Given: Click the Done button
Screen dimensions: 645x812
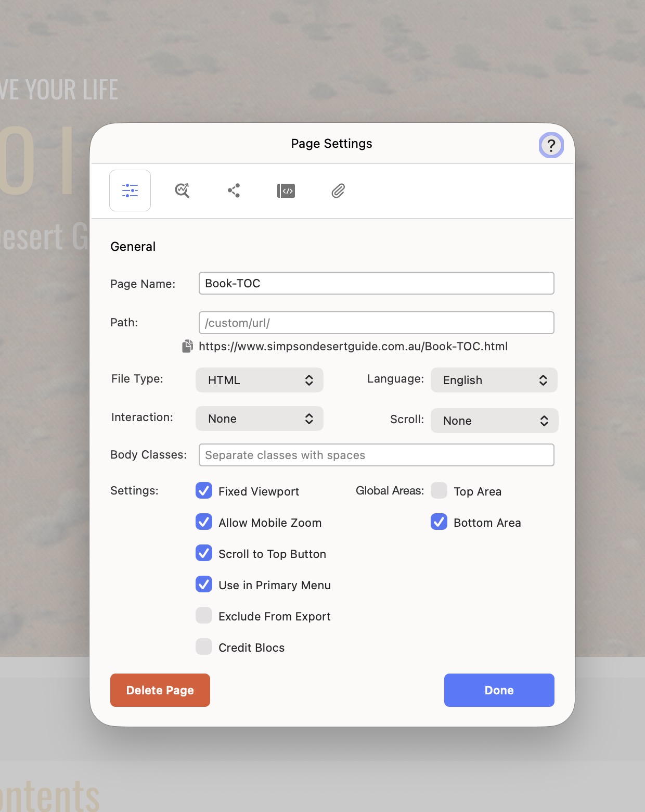Looking at the screenshot, I should click(499, 690).
